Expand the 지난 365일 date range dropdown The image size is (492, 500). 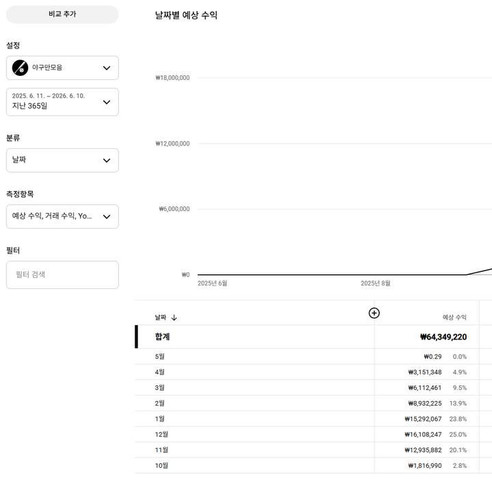(x=62, y=102)
